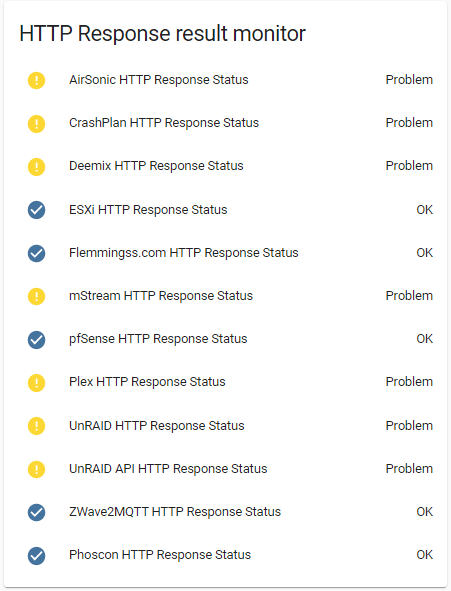Click the Phoscon checkmark icon

(x=37, y=555)
